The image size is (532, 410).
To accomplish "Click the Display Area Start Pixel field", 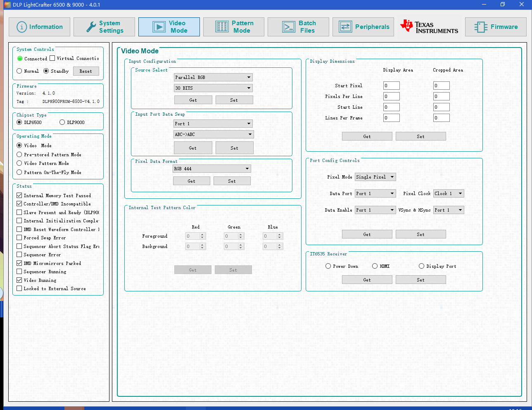I will (x=392, y=86).
